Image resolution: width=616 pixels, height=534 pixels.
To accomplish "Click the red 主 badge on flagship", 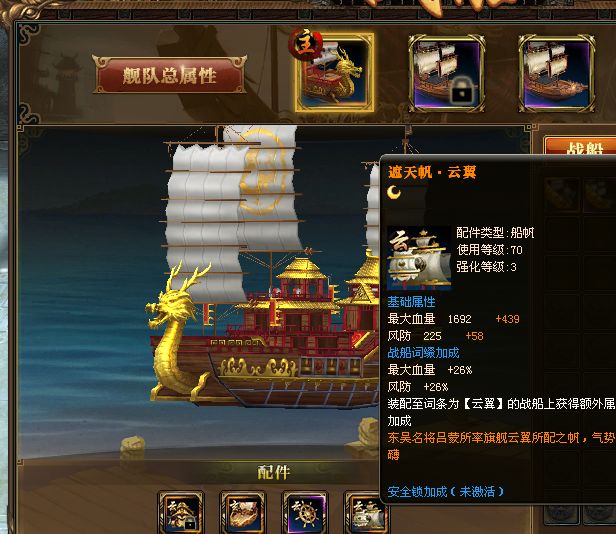I will coord(305,44).
